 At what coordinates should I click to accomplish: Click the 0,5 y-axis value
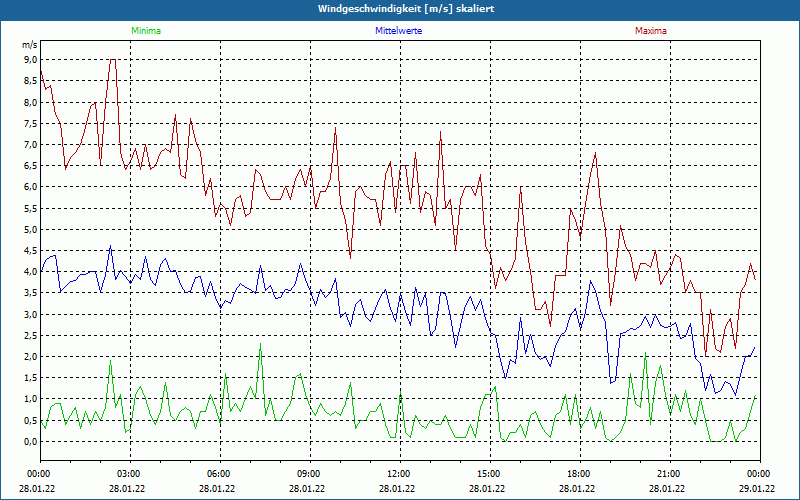31,420
